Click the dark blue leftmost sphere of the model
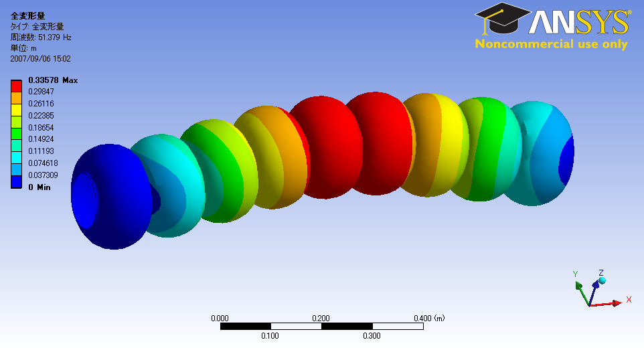This screenshot has height=352, width=644. coord(112,196)
